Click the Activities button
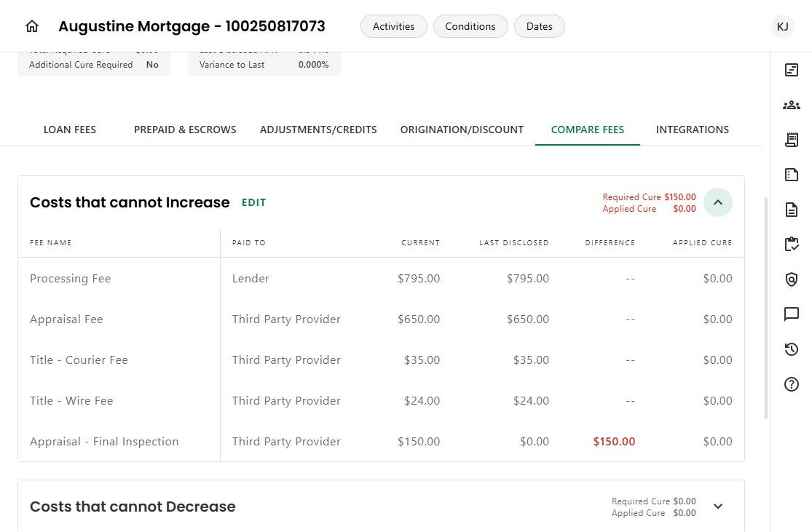The height and width of the screenshot is (532, 812). coord(393,26)
